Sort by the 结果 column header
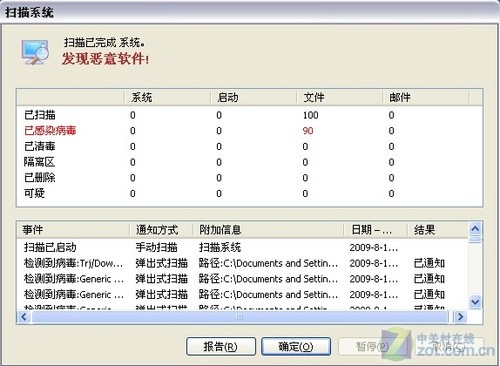500x366 pixels. coord(438,230)
